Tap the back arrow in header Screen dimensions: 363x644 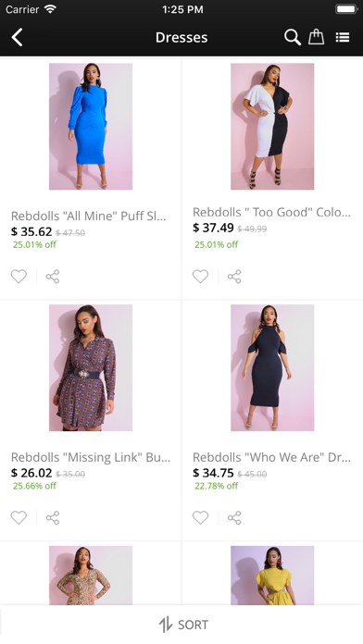[17, 37]
